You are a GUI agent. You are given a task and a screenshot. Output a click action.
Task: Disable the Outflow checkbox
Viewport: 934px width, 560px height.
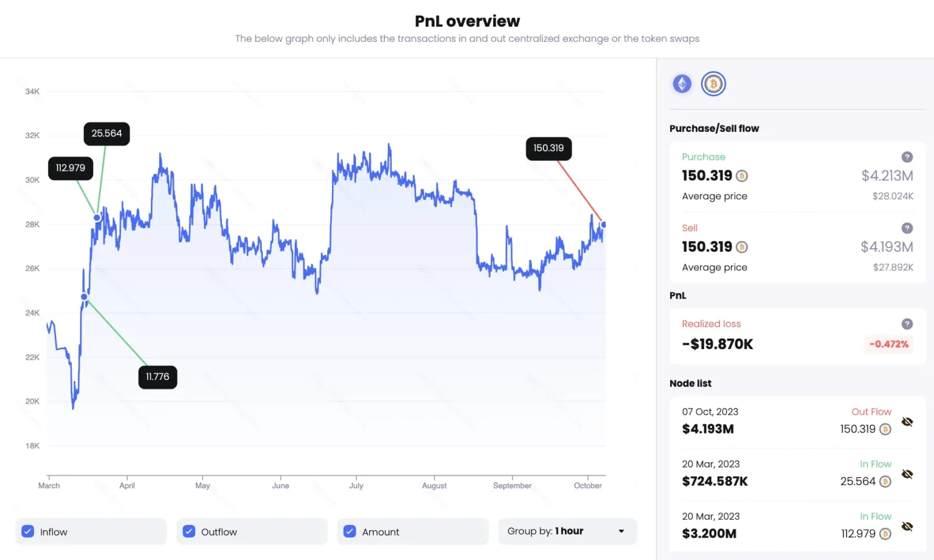(189, 531)
